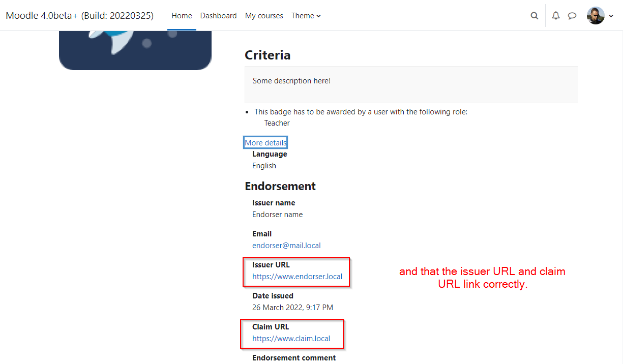Click the 'Language' label
This screenshot has height=364, width=623.
pyautogui.click(x=270, y=154)
